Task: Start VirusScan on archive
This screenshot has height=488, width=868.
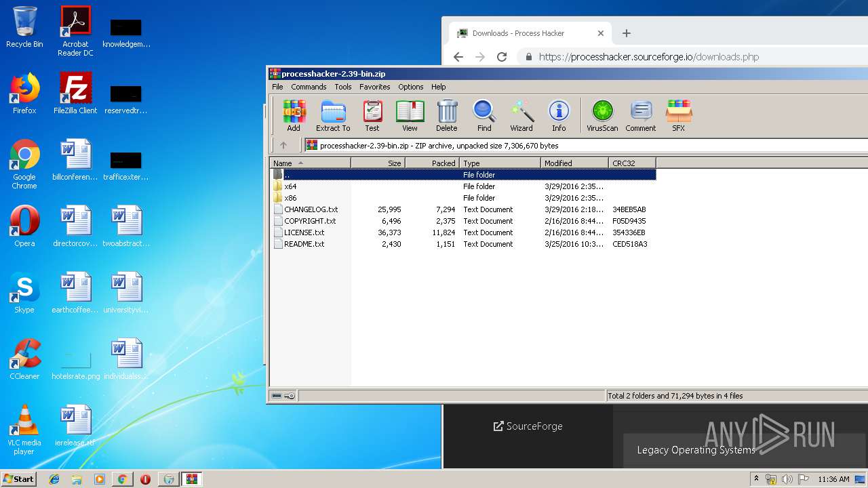Action: coord(602,115)
